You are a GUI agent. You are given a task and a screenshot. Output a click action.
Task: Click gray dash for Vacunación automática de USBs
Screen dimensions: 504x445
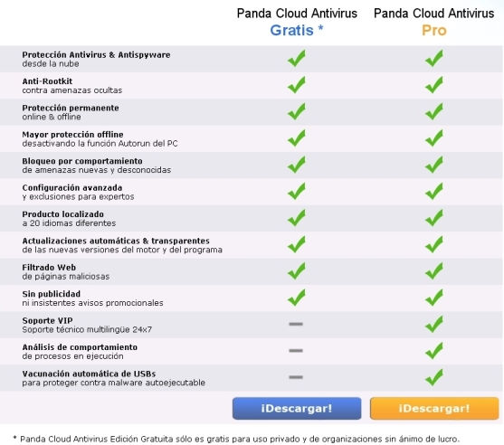[296, 377]
